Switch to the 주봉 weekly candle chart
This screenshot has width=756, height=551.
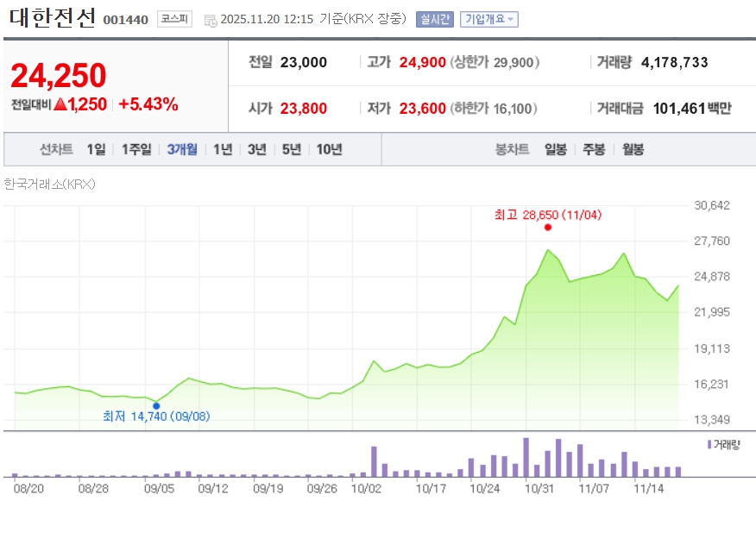tap(594, 149)
